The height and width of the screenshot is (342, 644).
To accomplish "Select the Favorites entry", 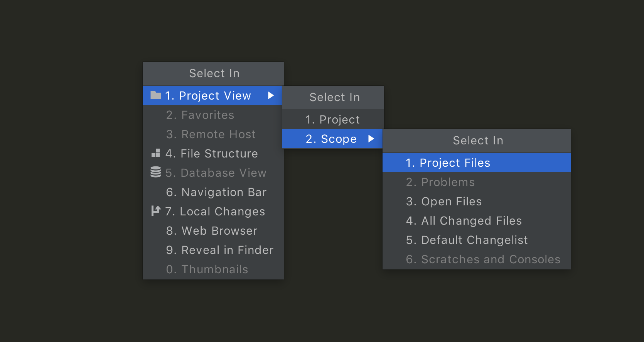I will [200, 115].
